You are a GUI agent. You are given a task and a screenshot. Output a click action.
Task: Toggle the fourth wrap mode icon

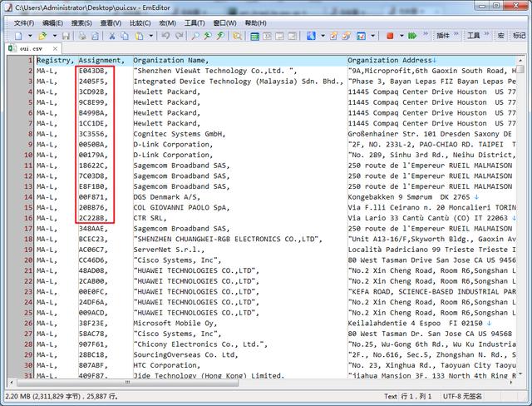[292, 36]
